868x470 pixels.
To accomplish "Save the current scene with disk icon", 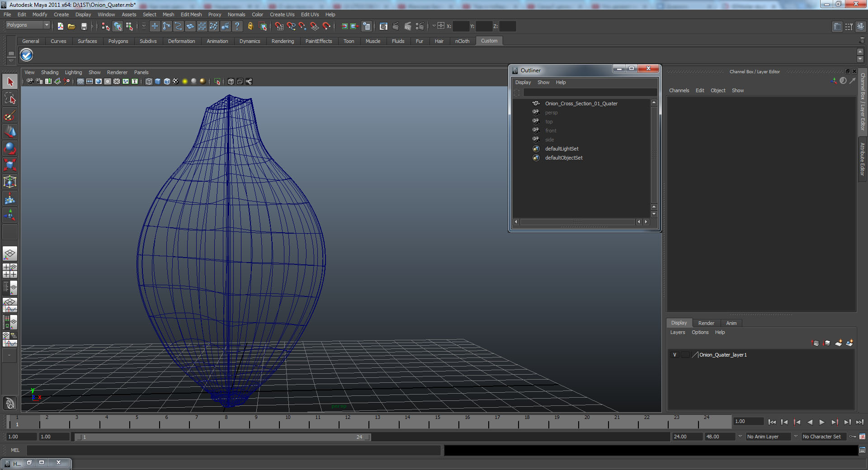I will click(84, 26).
